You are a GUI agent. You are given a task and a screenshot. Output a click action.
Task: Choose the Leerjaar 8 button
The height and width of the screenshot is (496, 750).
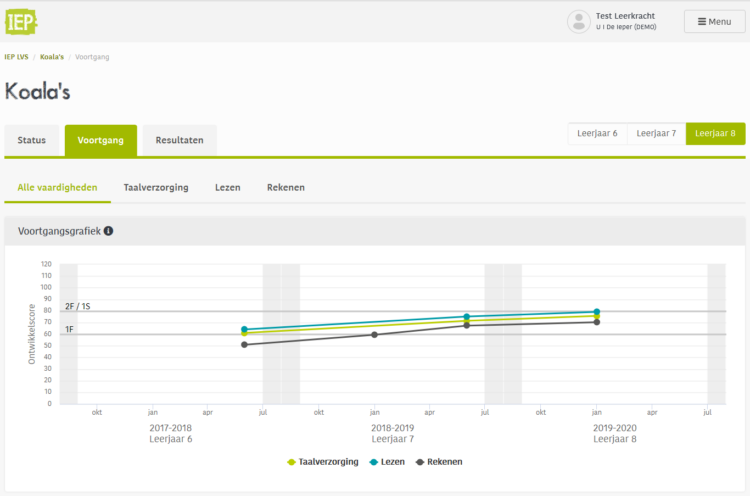[715, 133]
